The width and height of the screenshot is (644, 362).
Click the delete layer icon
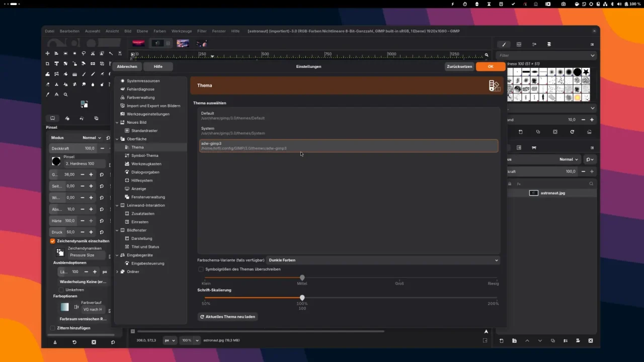[x=591, y=341]
